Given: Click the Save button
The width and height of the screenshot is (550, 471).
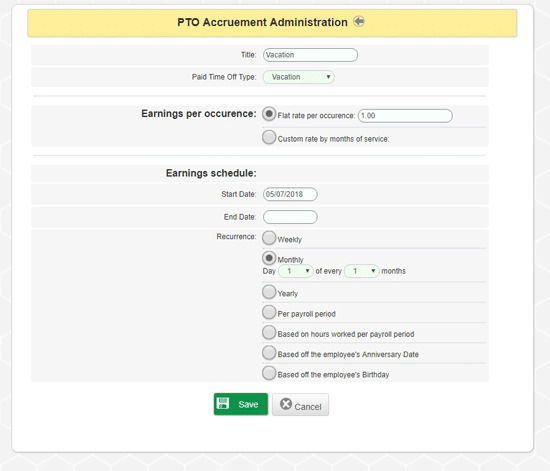Looking at the screenshot, I should point(241,404).
